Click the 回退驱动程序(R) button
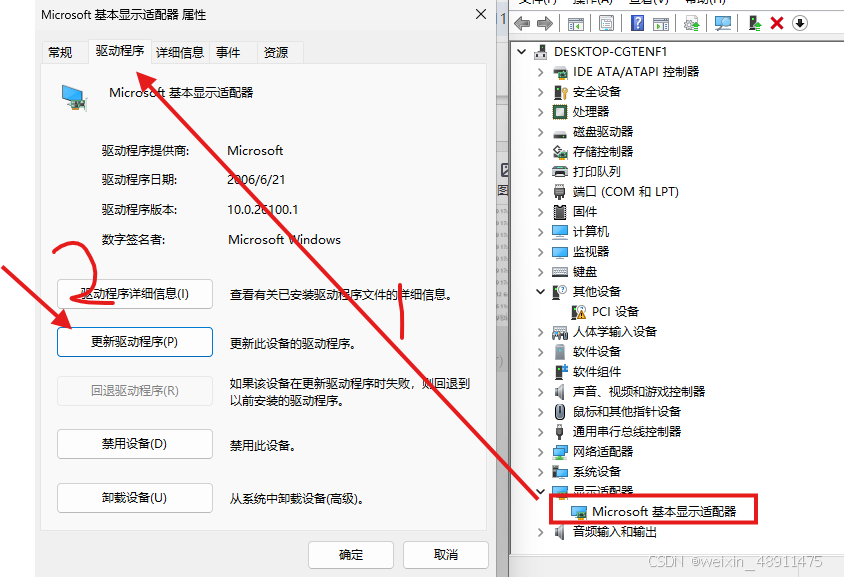The height and width of the screenshot is (577, 844). [x=135, y=391]
